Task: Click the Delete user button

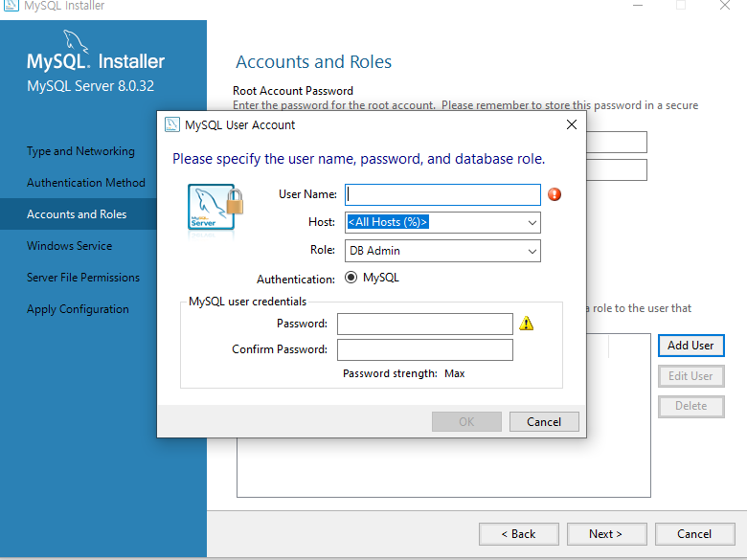Action: (690, 406)
